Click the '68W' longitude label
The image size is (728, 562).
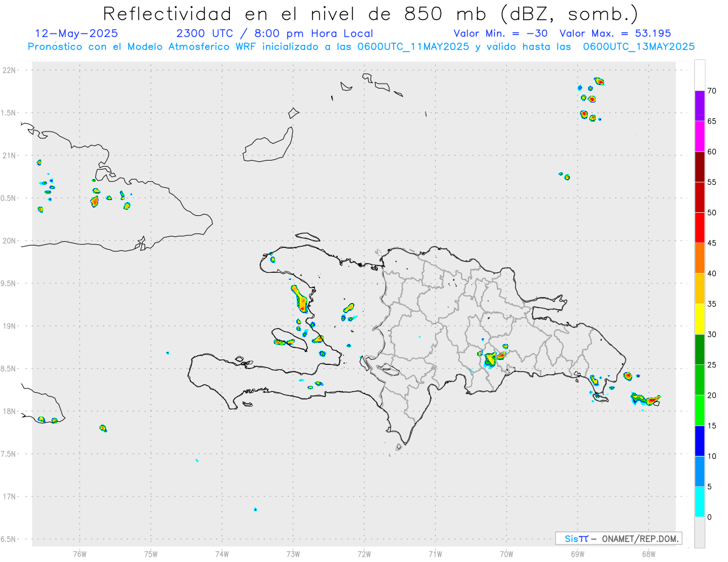(649, 554)
